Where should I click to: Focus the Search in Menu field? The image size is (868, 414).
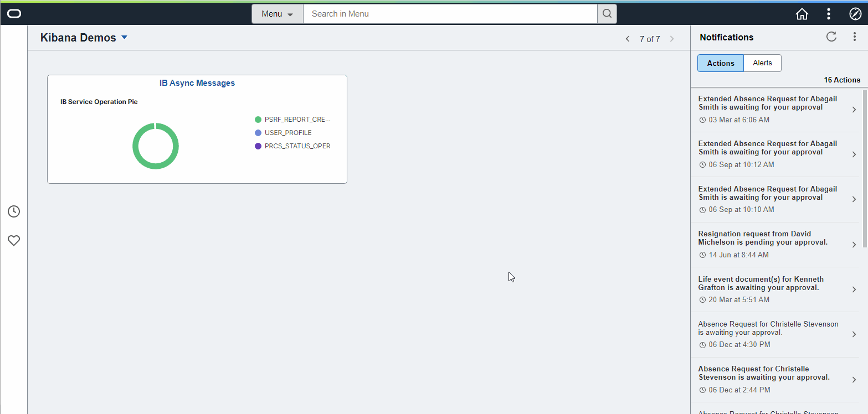click(450, 14)
